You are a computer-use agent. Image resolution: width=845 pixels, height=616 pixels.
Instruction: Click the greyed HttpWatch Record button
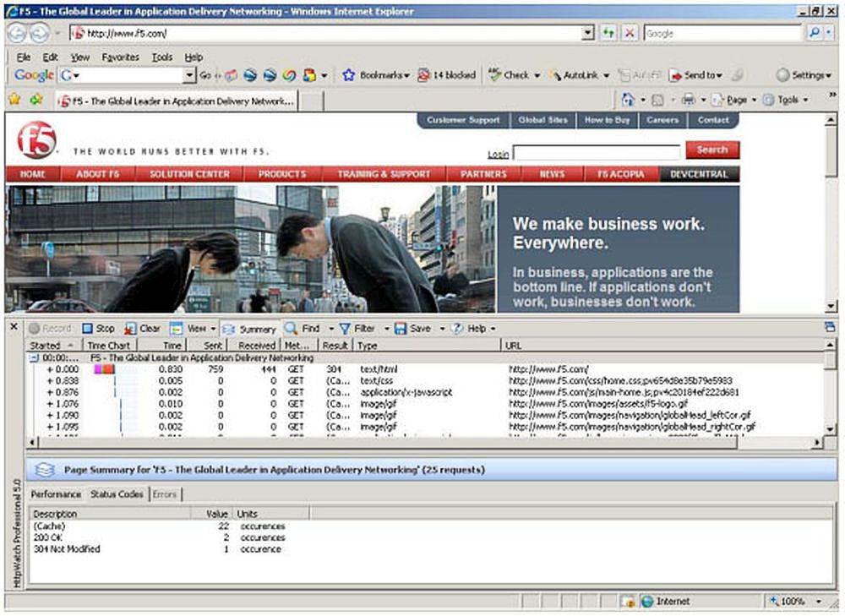(50, 328)
